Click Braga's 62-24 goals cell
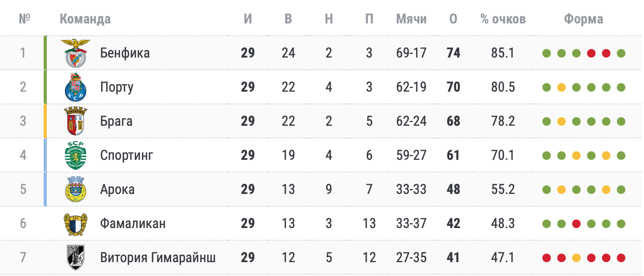This screenshot has height=276, width=644. [x=411, y=121]
